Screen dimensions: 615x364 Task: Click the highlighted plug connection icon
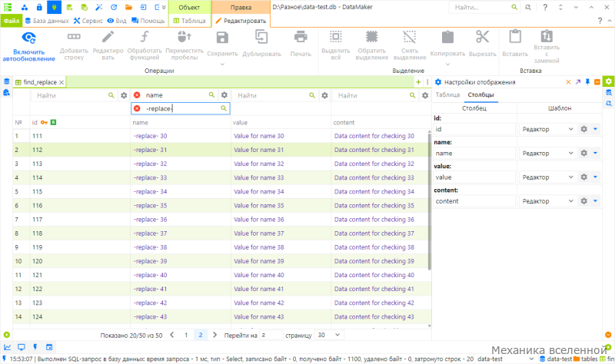click(54, 7)
